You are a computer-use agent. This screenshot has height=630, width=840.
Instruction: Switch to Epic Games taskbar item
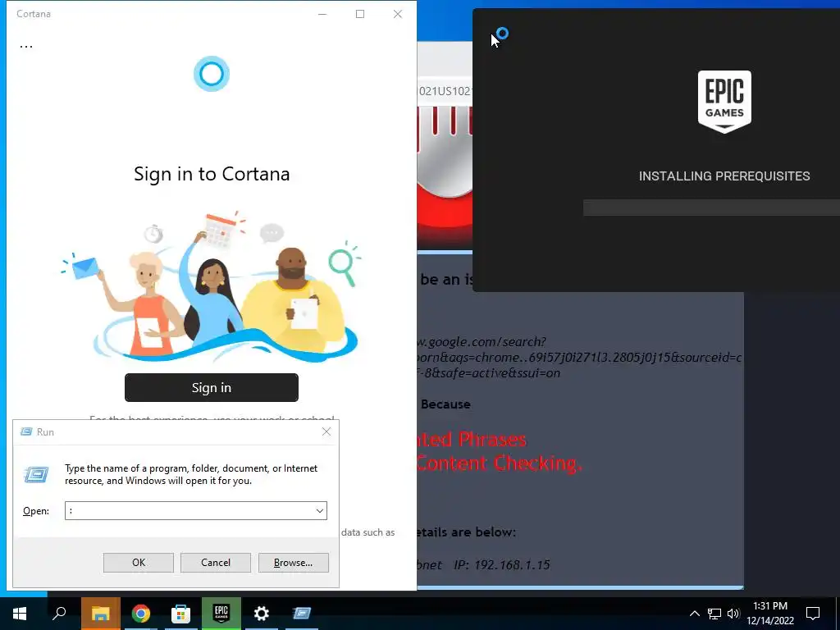coord(221,614)
